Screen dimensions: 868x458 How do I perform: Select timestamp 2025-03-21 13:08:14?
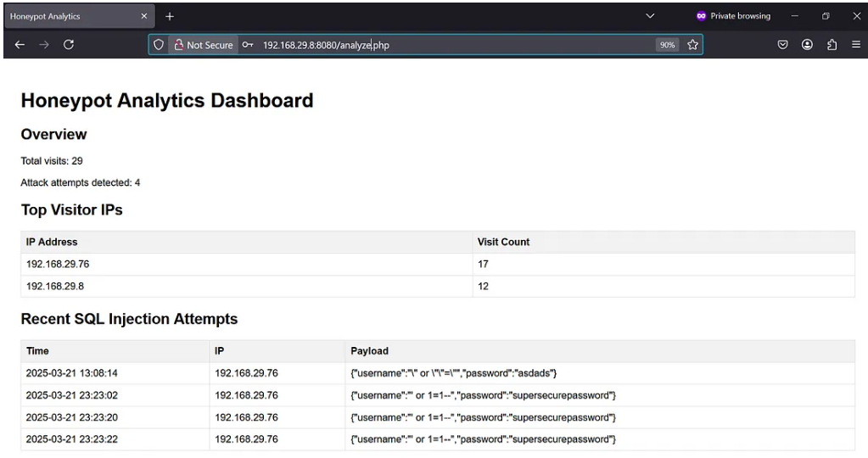pos(71,373)
